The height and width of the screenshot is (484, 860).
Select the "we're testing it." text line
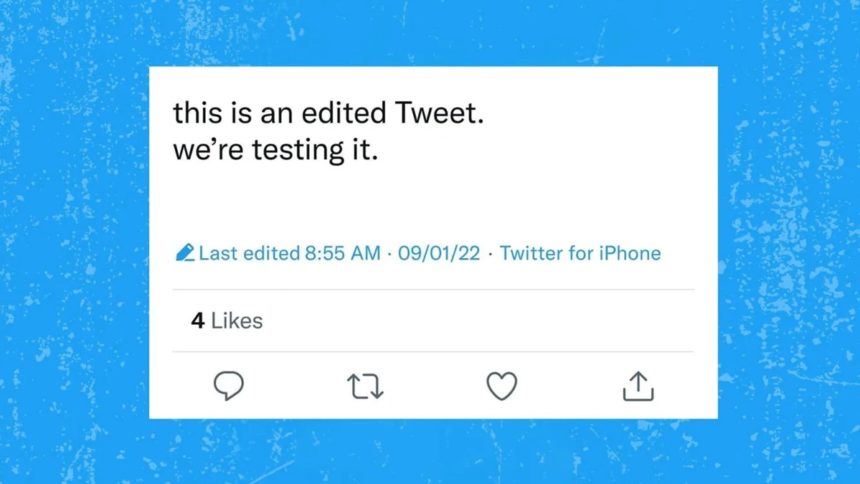275,154
